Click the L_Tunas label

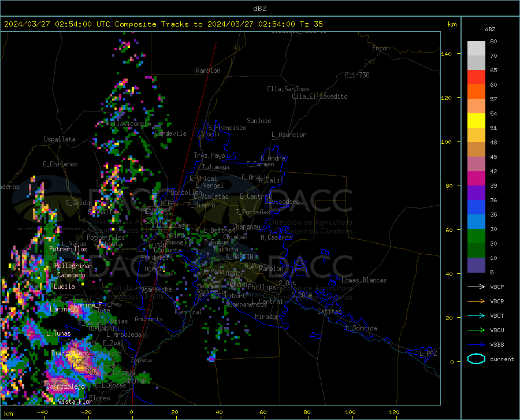point(58,333)
